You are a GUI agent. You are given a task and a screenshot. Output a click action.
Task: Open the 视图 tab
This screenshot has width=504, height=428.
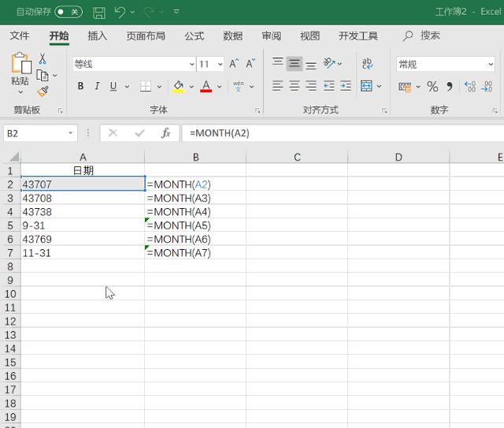point(309,35)
